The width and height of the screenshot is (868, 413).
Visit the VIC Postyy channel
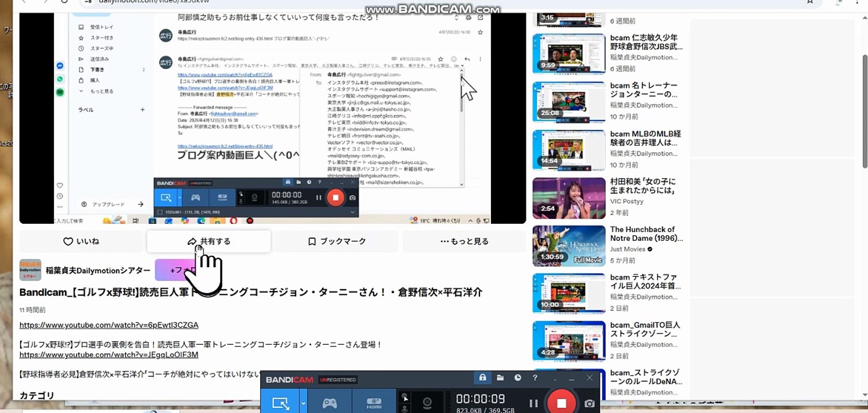coord(627,201)
